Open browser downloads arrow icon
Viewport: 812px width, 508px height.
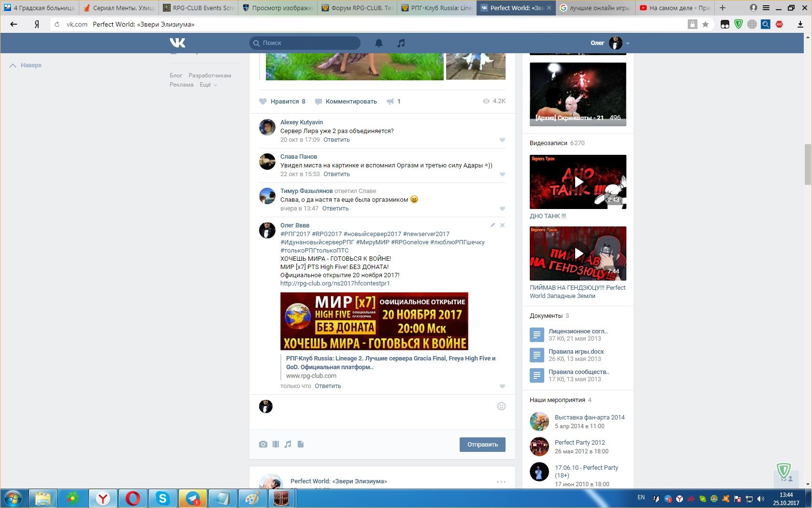(800, 24)
